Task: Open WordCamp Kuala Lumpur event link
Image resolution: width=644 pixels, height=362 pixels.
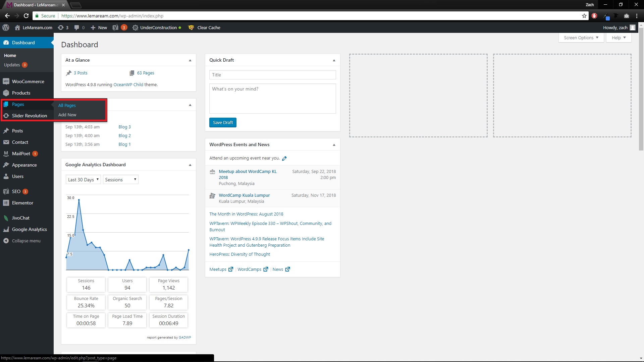Action: [244, 195]
